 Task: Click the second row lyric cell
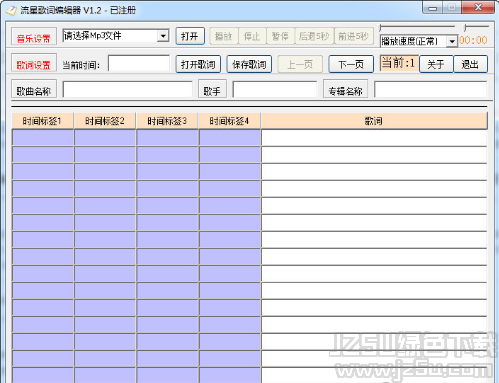(374, 155)
